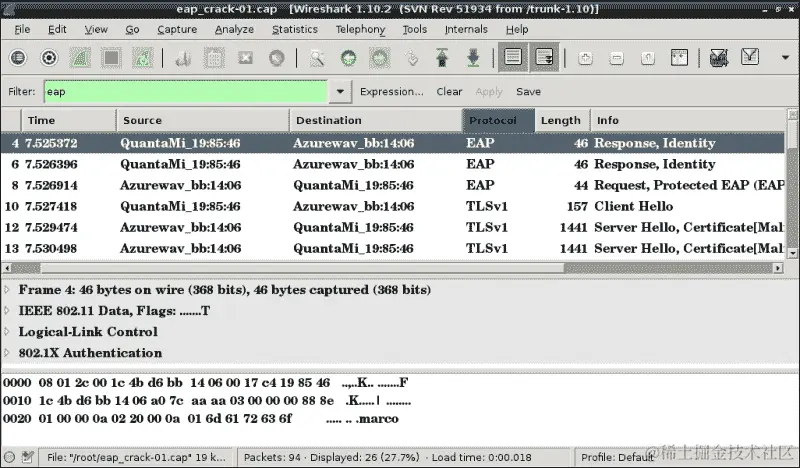Open the View menu

click(x=96, y=30)
